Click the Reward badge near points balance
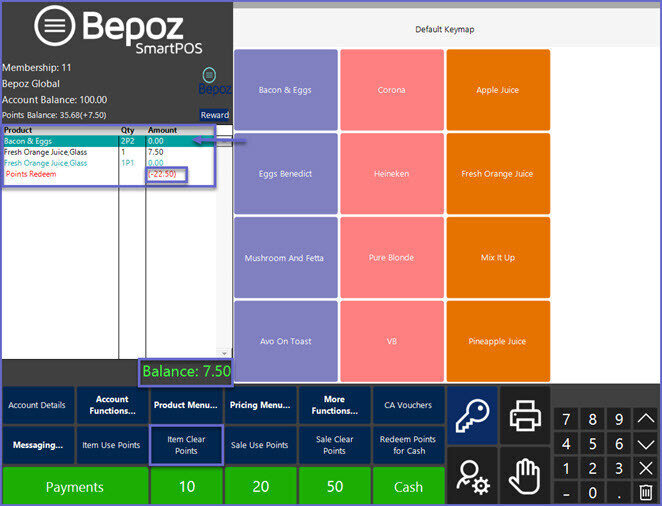The height and width of the screenshot is (506, 662). coord(214,115)
